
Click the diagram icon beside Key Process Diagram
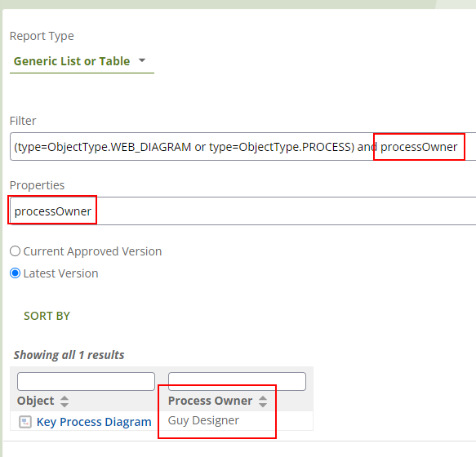pyautogui.click(x=25, y=422)
